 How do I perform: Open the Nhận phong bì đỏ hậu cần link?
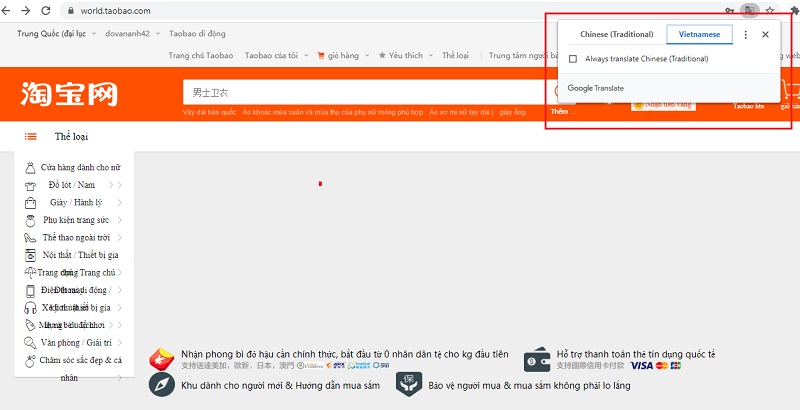[x=345, y=354]
